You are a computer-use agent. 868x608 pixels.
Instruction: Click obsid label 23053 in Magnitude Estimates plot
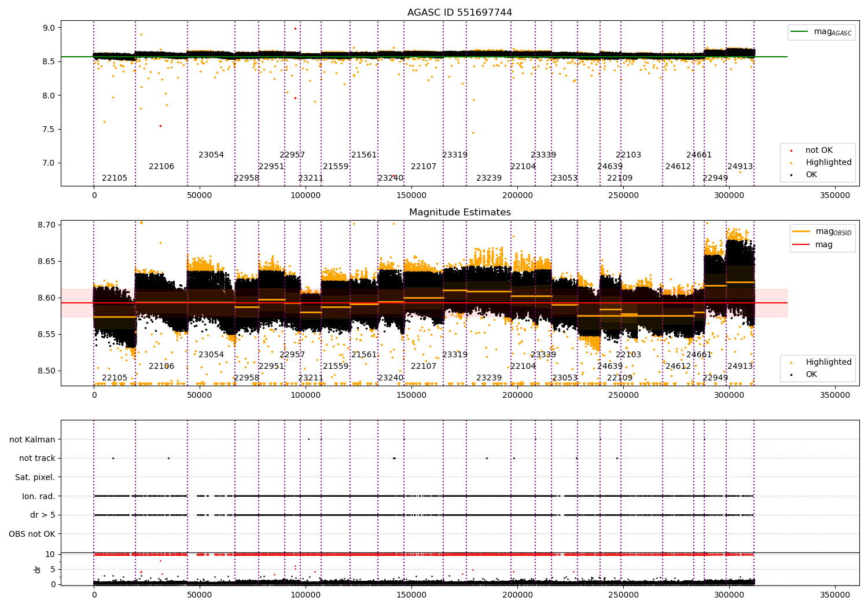tap(565, 378)
